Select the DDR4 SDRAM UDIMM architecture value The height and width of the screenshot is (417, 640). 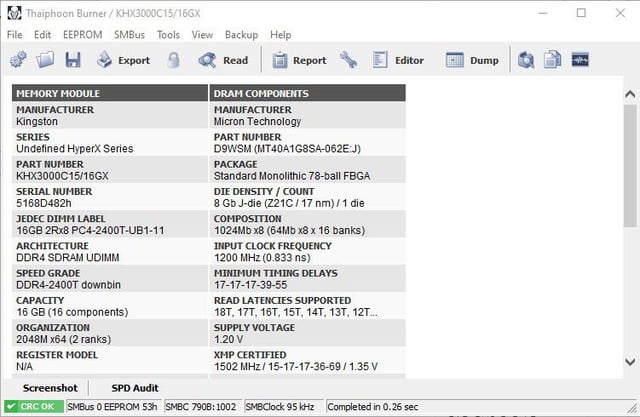click(68, 258)
